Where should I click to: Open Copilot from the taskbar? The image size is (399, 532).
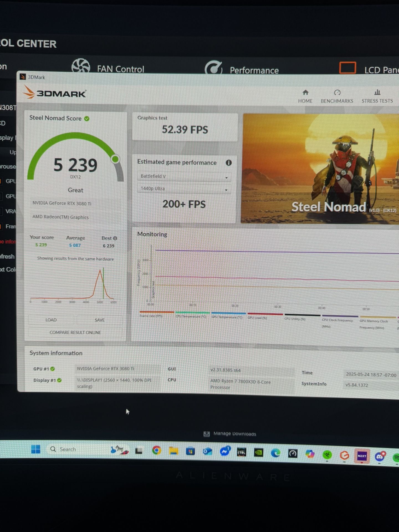click(310, 454)
